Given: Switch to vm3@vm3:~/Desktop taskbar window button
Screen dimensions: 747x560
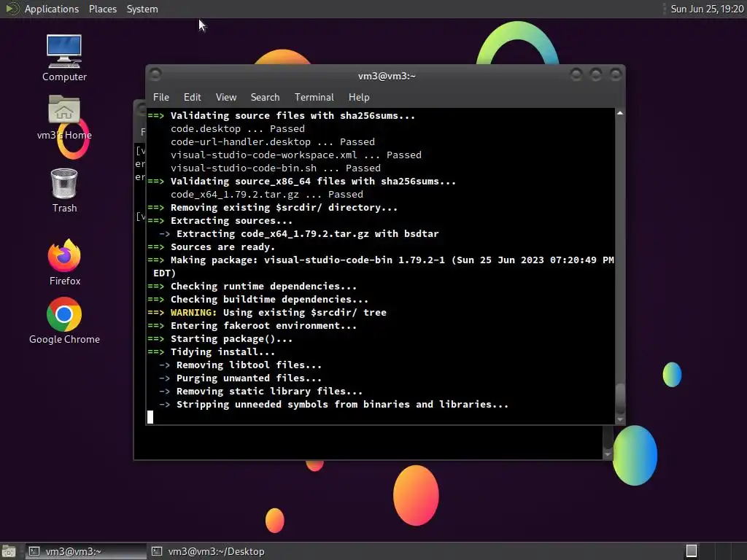Looking at the screenshot, I should coord(209,551).
